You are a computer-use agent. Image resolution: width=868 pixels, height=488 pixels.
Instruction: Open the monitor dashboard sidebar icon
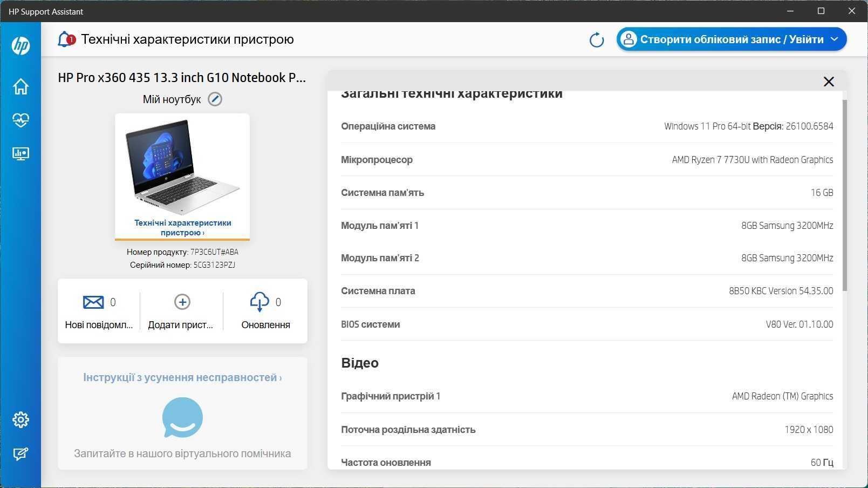pyautogui.click(x=20, y=154)
